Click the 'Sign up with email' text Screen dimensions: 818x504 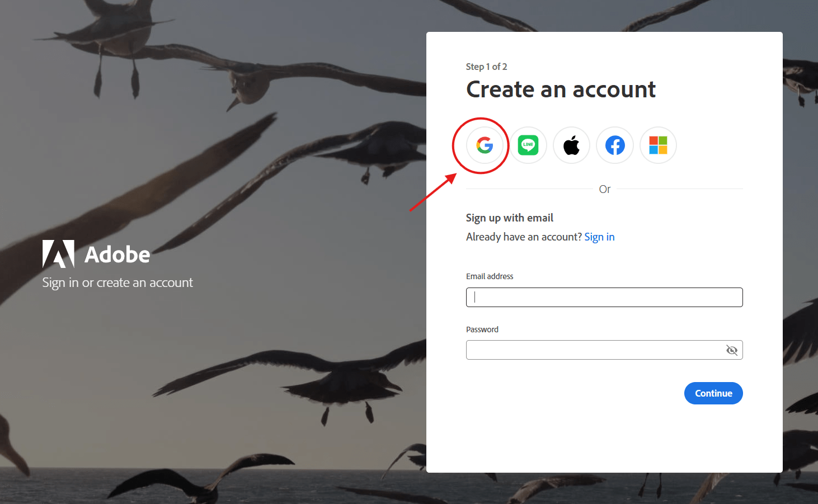[510, 218]
